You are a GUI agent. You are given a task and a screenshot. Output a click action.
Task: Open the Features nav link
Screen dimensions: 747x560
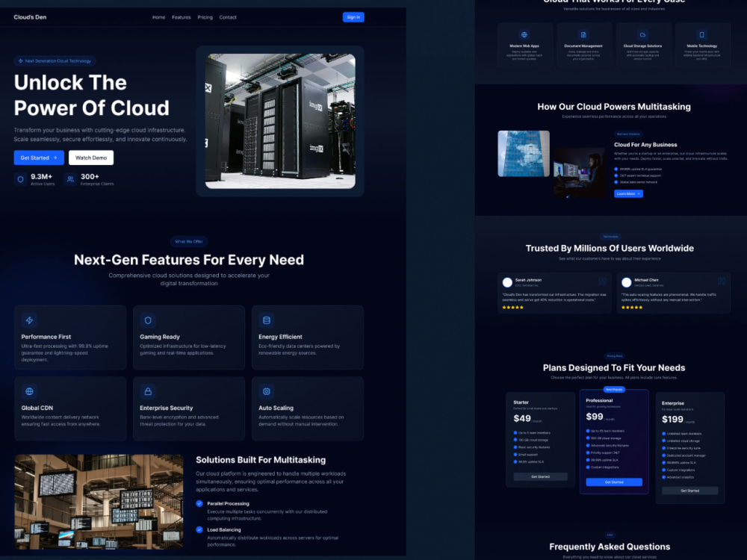181,17
